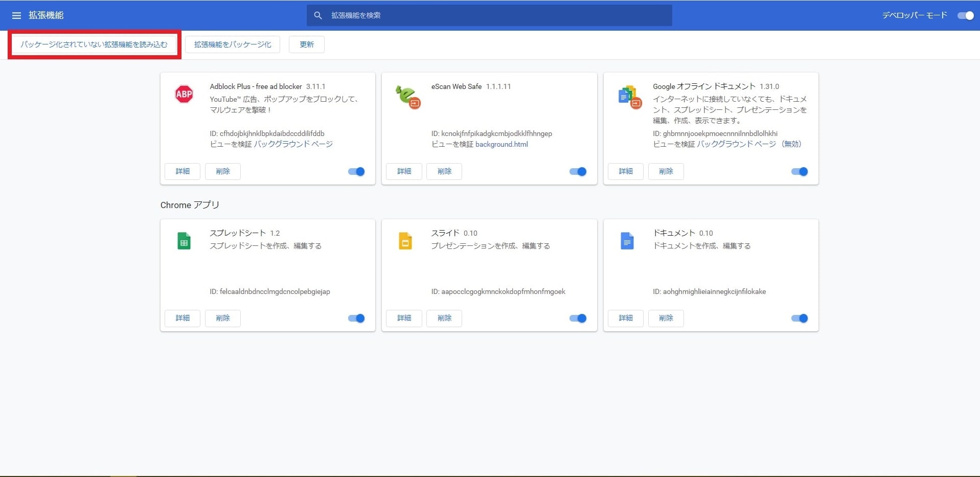Click the yellow スライド app icon

click(x=405, y=241)
